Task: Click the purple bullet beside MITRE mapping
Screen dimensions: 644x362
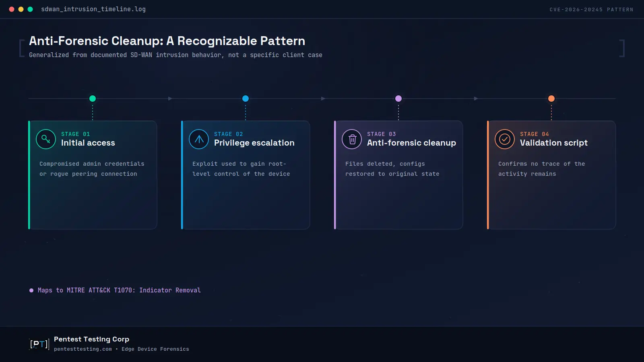Action: (x=31, y=290)
